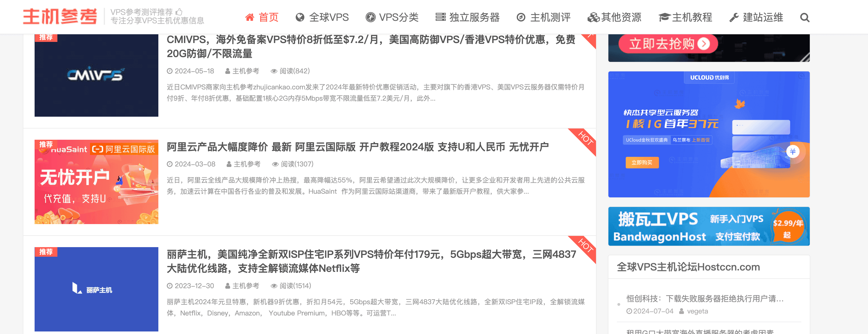The height and width of the screenshot is (334, 868).
Task: Open the VPS分类 menu
Action: (392, 17)
